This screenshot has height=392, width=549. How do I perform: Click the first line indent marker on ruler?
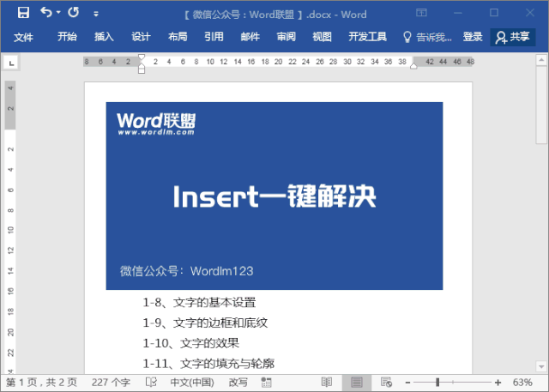pyautogui.click(x=142, y=57)
